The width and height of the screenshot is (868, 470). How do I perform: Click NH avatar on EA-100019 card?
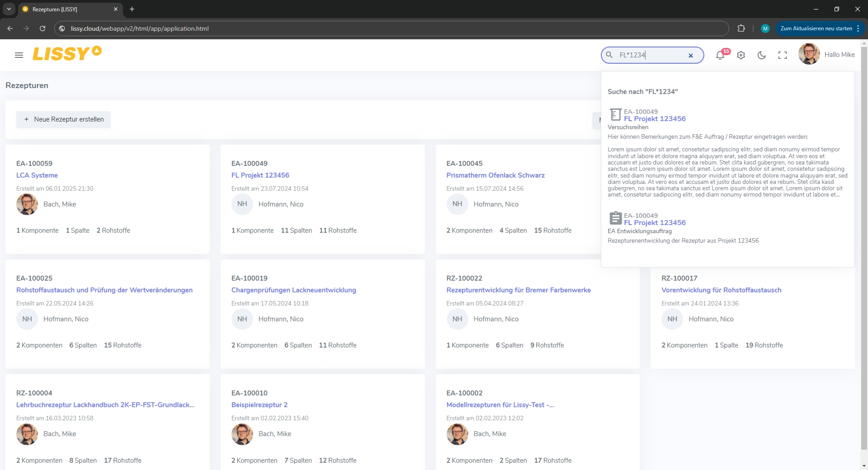click(x=242, y=319)
